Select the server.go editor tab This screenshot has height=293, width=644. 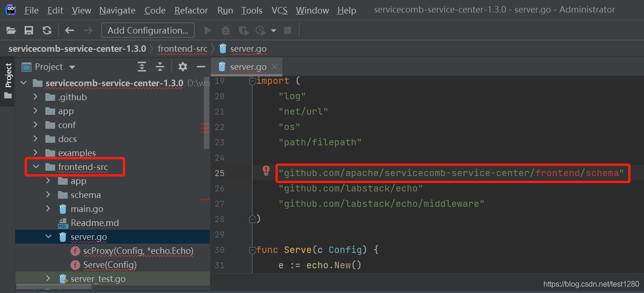click(x=247, y=67)
